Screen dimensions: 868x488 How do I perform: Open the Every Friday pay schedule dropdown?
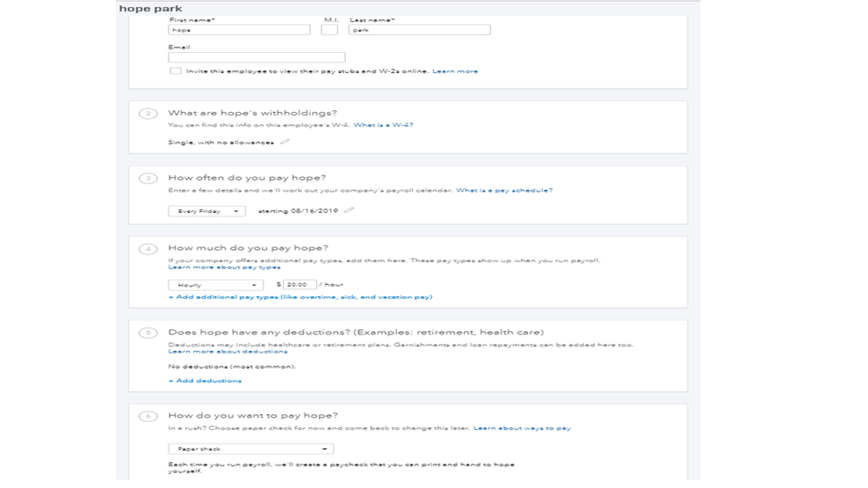point(207,211)
